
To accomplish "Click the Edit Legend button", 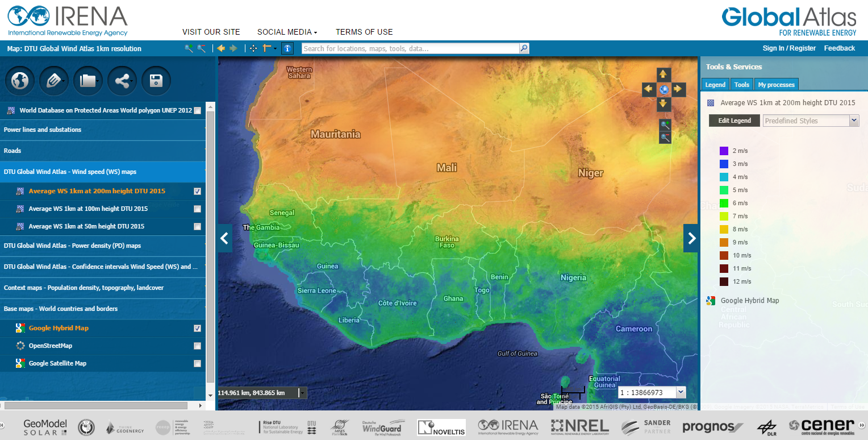I will click(734, 121).
